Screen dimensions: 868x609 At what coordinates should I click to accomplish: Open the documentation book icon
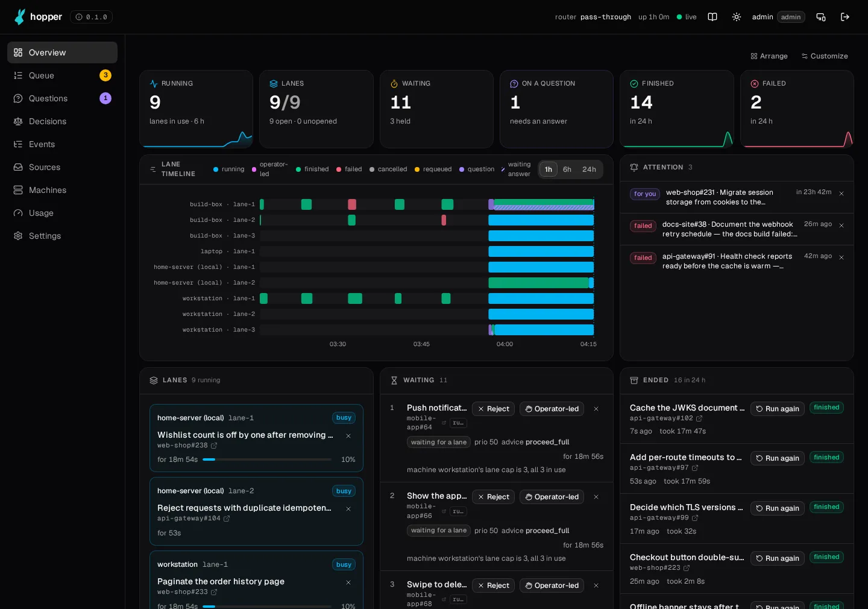click(x=712, y=17)
